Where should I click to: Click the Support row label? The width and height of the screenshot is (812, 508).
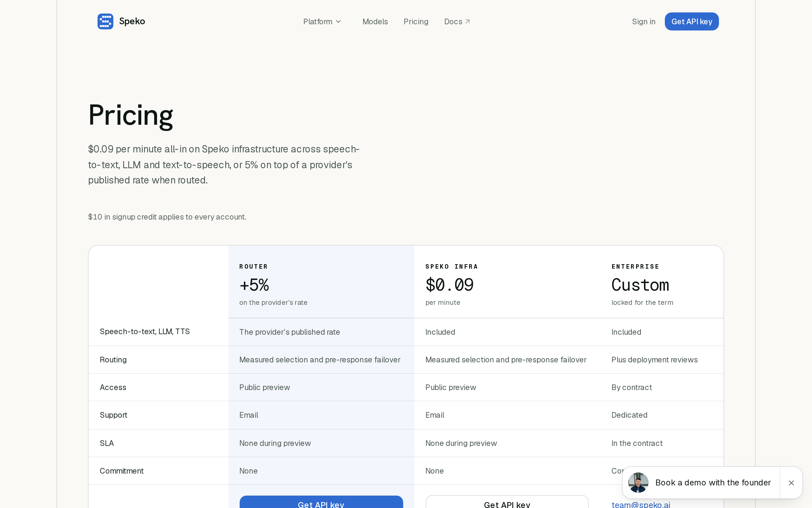pyautogui.click(x=113, y=415)
